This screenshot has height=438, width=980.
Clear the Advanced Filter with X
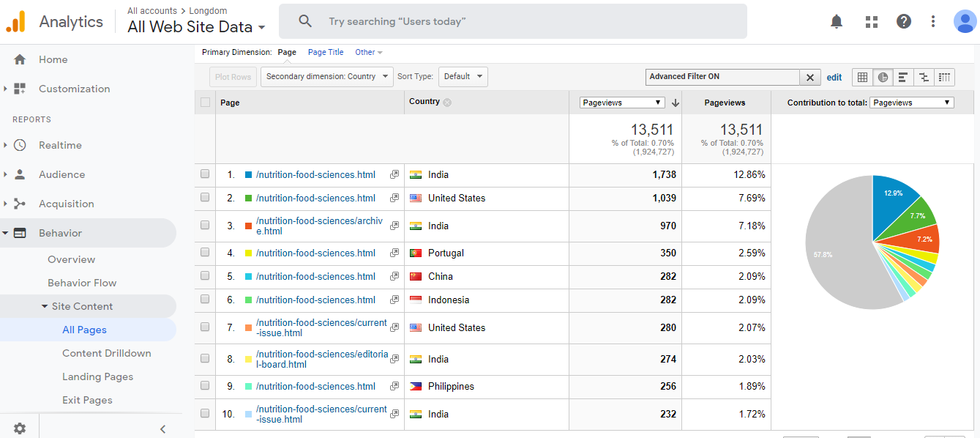[x=809, y=77]
